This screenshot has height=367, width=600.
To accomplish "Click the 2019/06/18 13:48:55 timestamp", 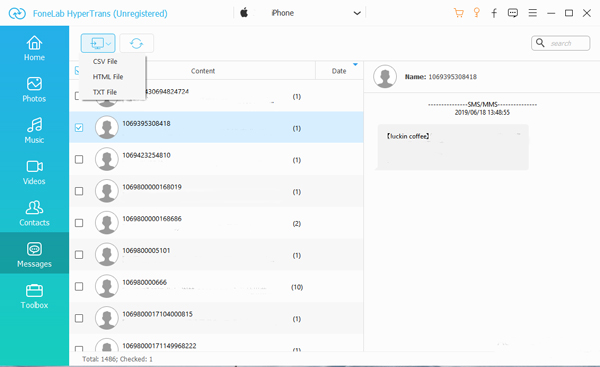I will click(482, 113).
